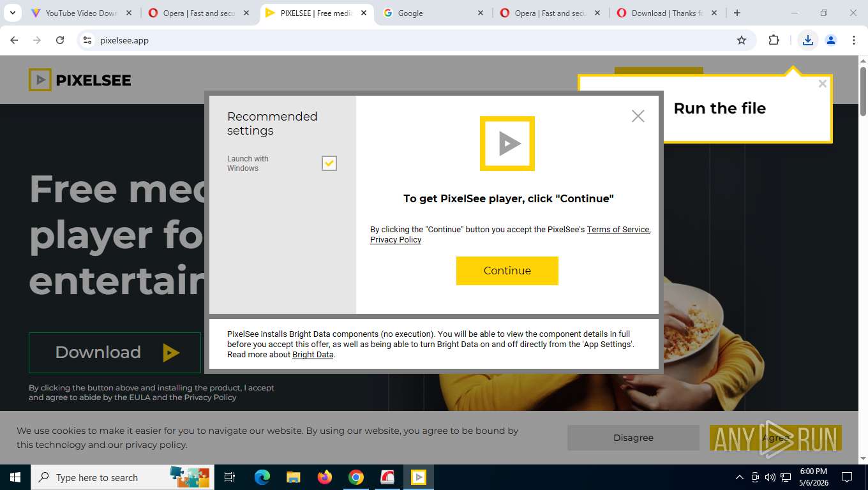Click the taskbar search box

tap(123, 477)
